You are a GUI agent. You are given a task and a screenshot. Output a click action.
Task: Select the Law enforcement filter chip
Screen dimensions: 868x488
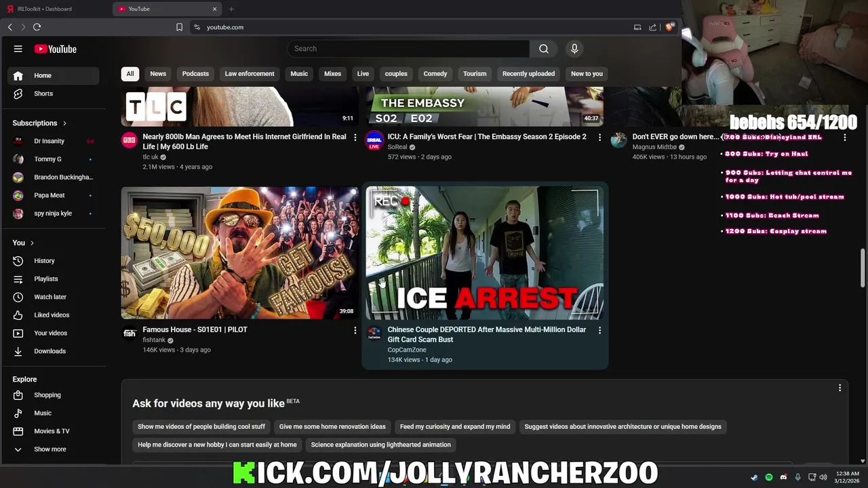pyautogui.click(x=250, y=74)
